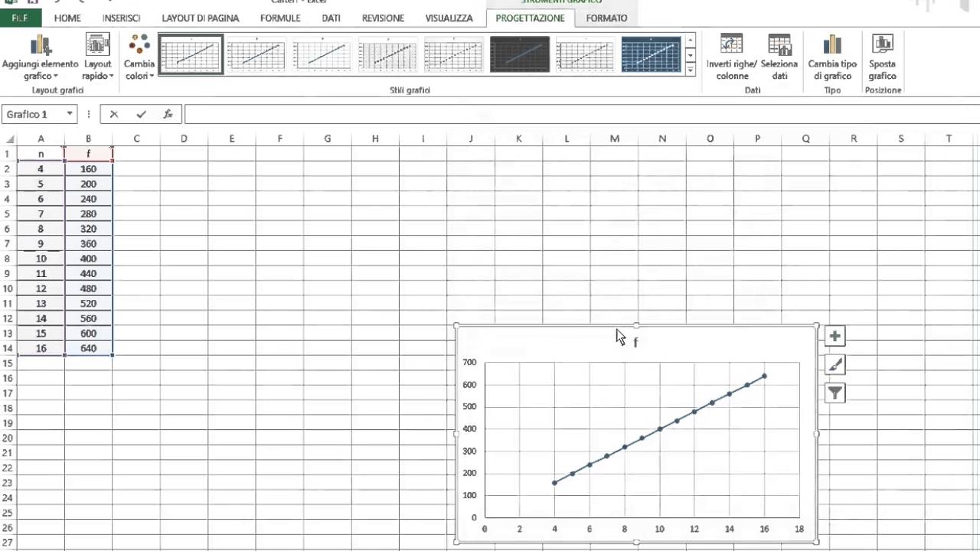Open the LAYOUT DI PAGINA tab
Viewport: 980px width, 551px height.
[x=201, y=18]
